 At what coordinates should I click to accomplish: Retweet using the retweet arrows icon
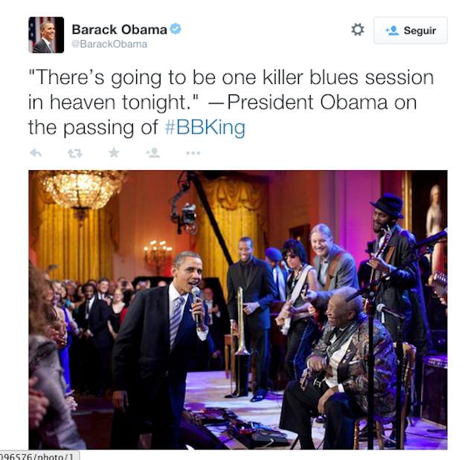[74, 153]
